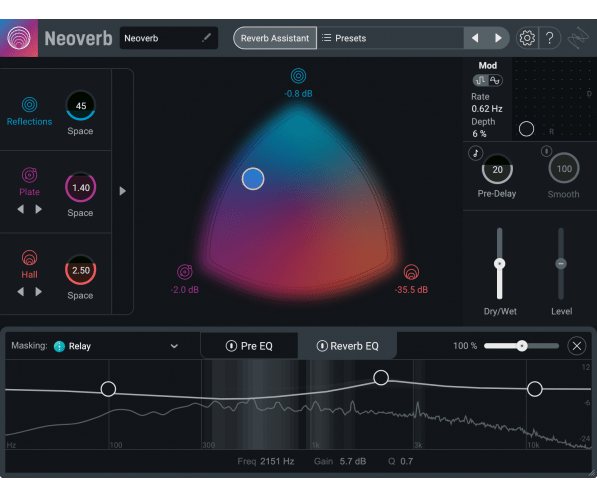The height and width of the screenshot is (497, 597).
Task: Click the Hall Space knob
Action: click(81, 270)
